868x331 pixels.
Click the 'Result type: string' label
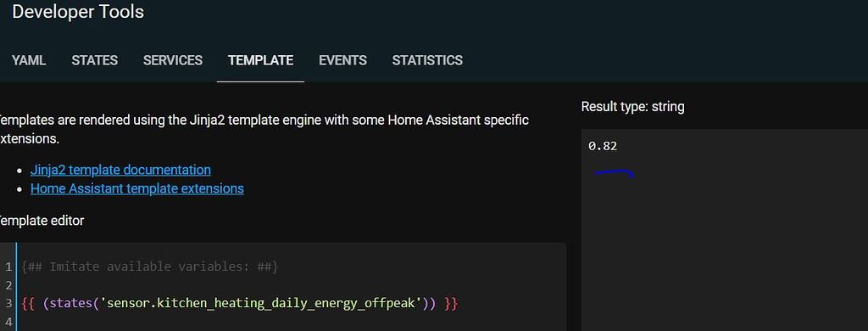pyautogui.click(x=632, y=106)
